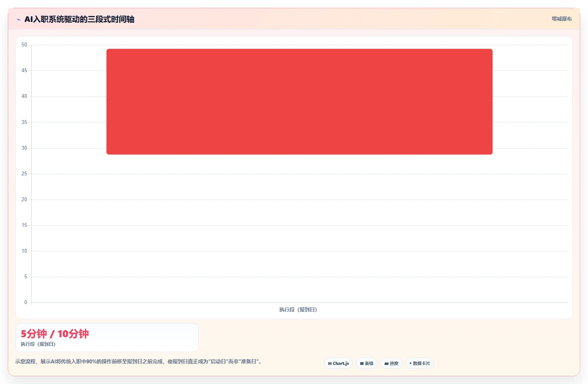Screen dimensions: 588x384
Task: Click the title AI入职系统驱动的三段式时间轴
Action: (79, 19)
